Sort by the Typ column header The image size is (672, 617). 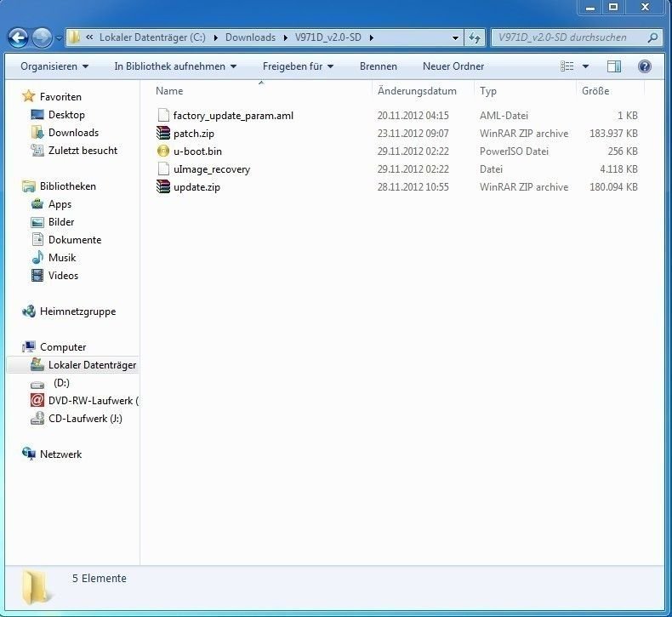tap(487, 91)
